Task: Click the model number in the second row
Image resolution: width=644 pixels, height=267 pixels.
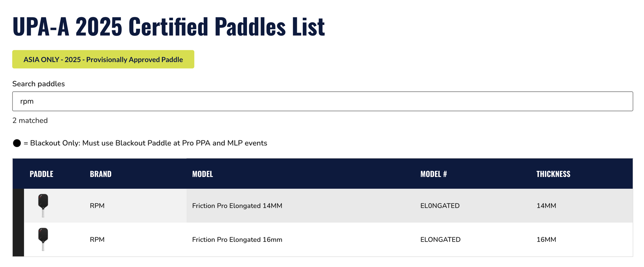Action: click(x=440, y=240)
